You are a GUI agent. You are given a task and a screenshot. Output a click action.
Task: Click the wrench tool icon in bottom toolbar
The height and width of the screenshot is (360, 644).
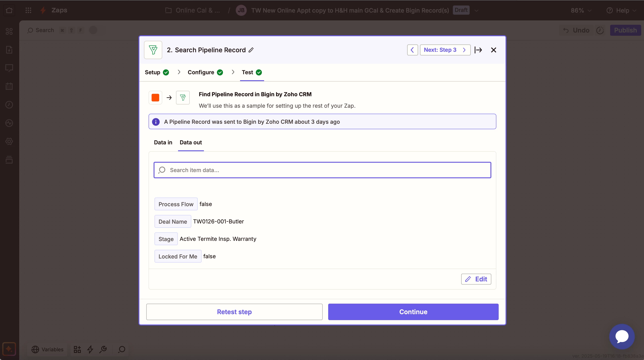point(103,349)
